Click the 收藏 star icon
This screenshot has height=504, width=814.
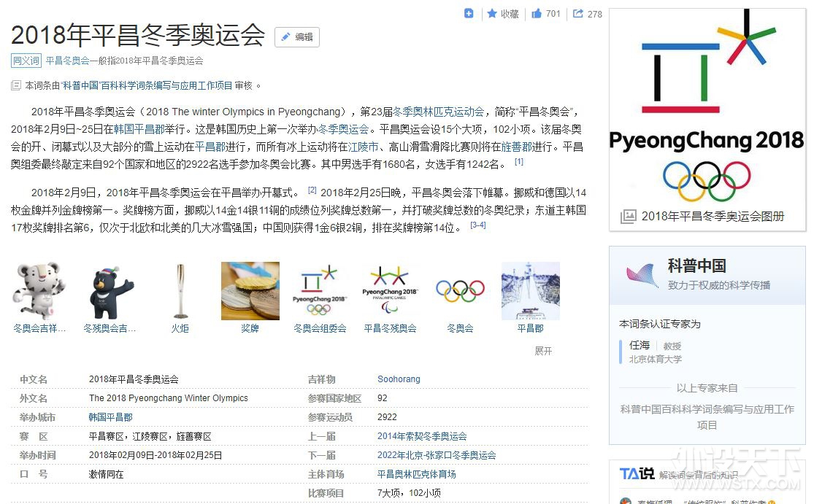[491, 13]
